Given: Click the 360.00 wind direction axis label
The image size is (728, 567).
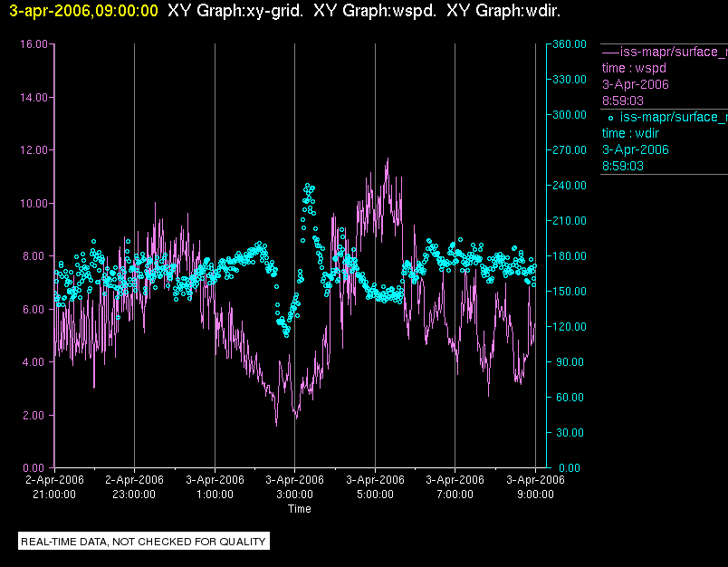Looking at the screenshot, I should (x=570, y=44).
